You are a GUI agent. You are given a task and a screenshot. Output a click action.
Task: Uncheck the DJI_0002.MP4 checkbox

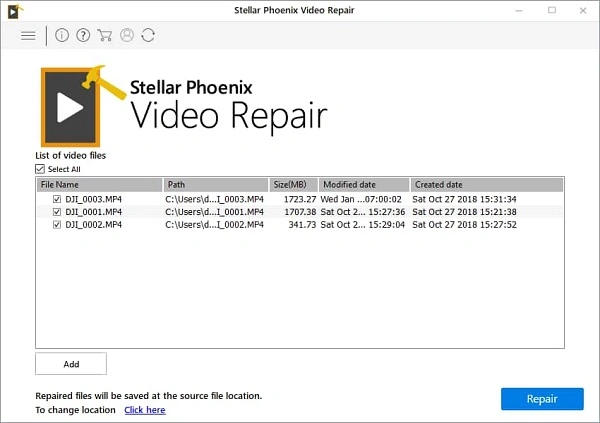(57, 224)
